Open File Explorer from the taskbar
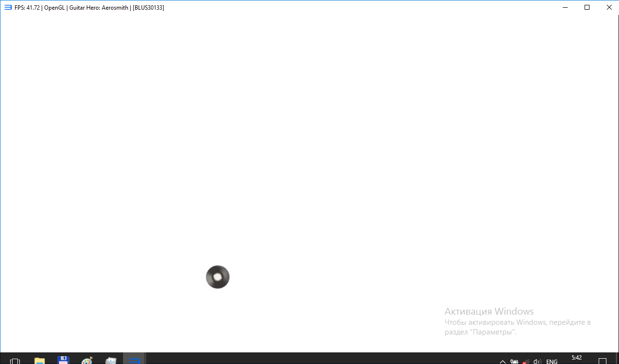 click(x=39, y=361)
